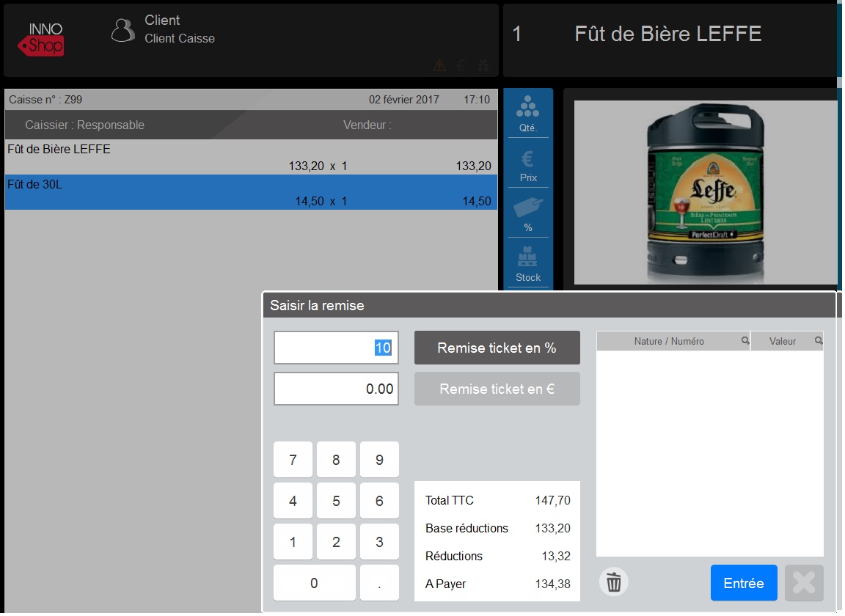Tap keypad digit 2
The height and width of the screenshot is (616, 845).
(336, 542)
